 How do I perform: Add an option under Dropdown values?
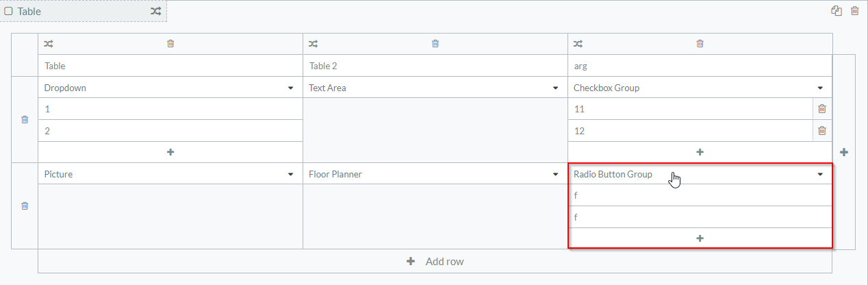pyautogui.click(x=170, y=152)
